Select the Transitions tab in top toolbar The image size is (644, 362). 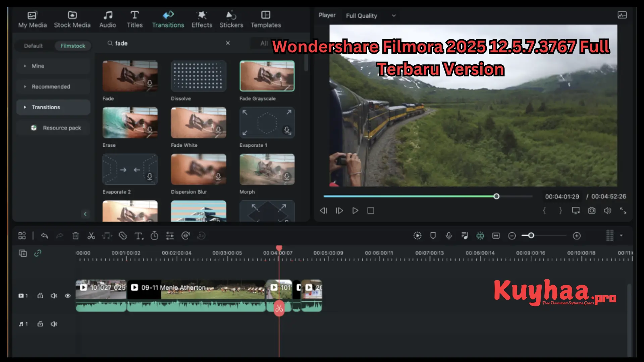pos(168,19)
